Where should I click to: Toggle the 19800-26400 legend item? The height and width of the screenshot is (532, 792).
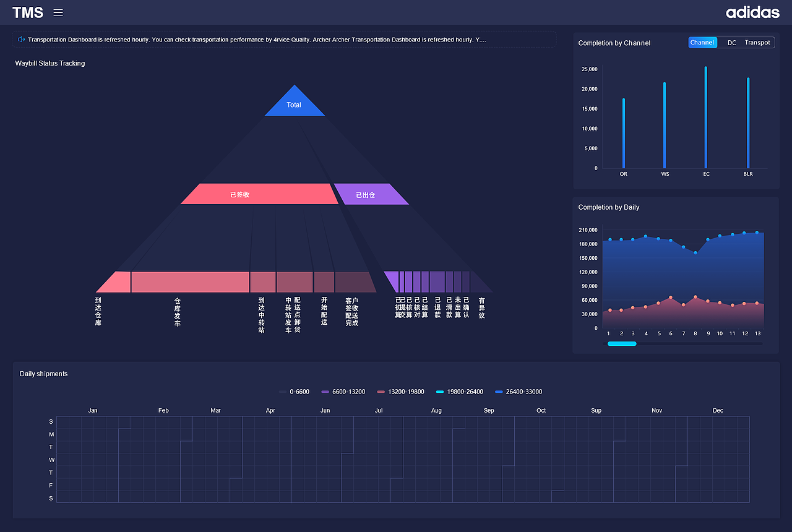(x=460, y=392)
